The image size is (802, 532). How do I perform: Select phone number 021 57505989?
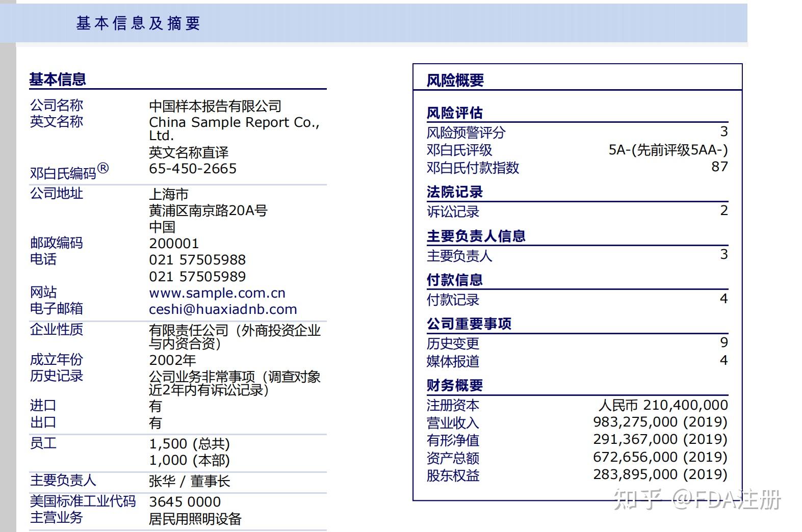(197, 277)
